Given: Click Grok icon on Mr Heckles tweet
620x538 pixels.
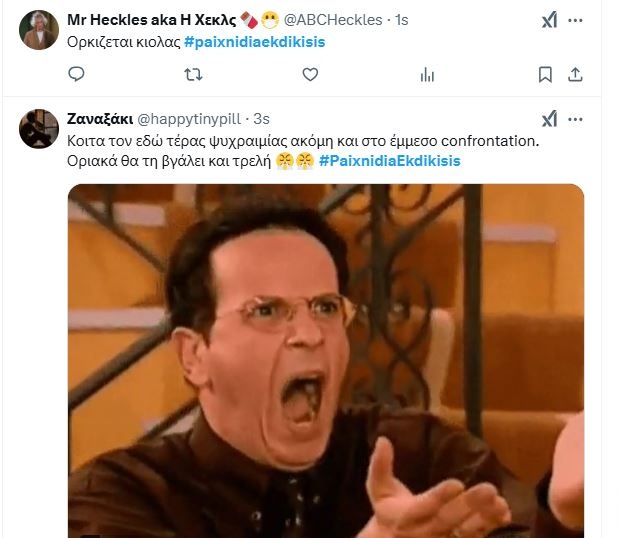Looking at the screenshot, I should [549, 20].
